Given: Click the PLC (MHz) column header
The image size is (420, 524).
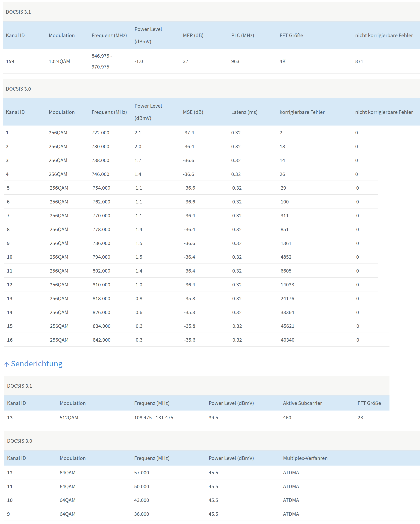Looking at the screenshot, I should point(243,35).
